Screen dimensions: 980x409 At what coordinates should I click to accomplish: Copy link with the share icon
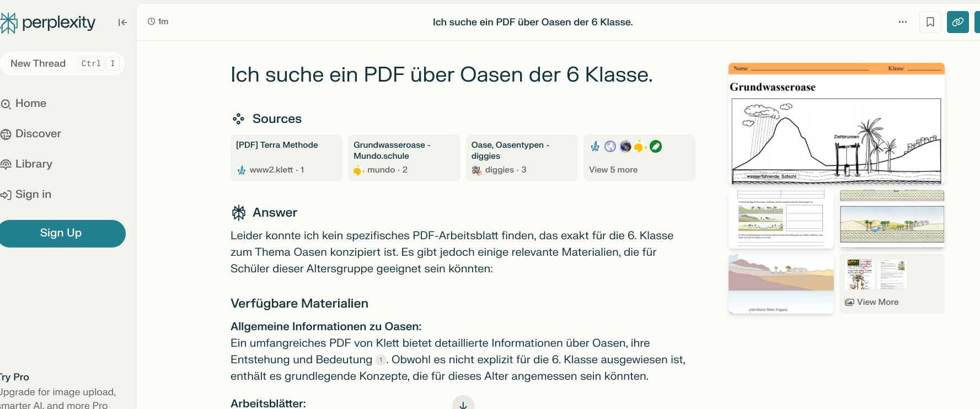tap(957, 22)
